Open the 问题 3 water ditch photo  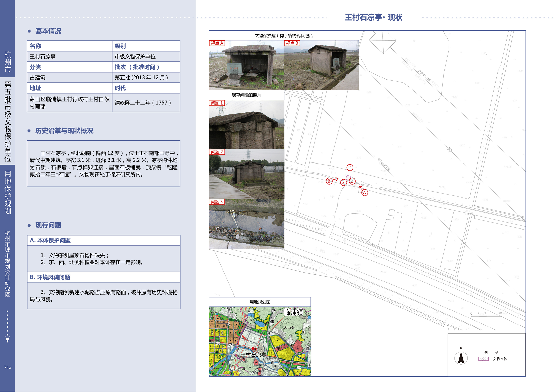coord(247,224)
